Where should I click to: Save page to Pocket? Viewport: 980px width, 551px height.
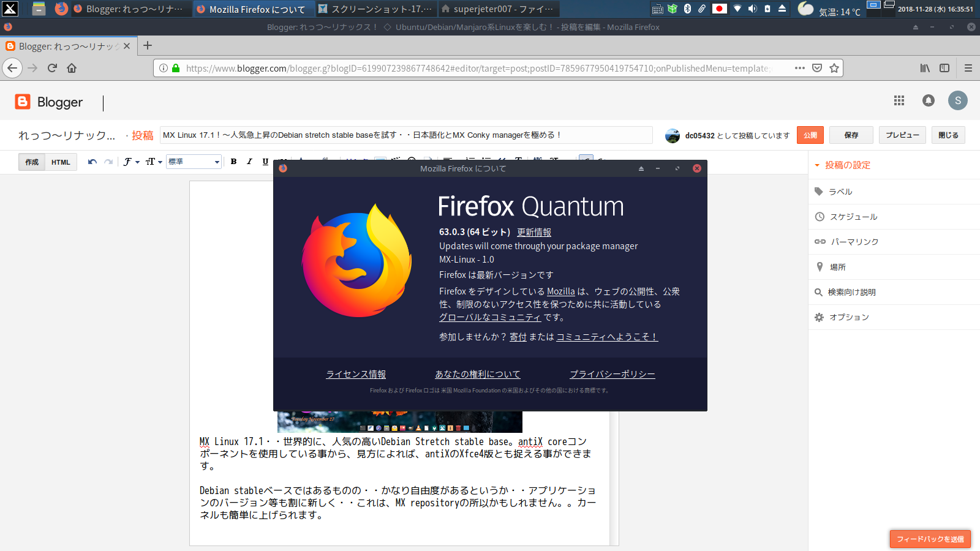click(x=816, y=68)
